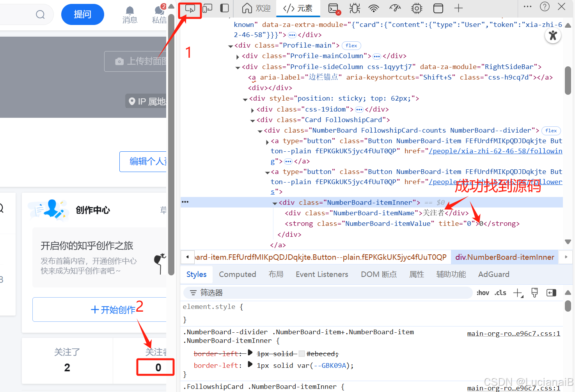Click the blue 提问 ask button
575x392 pixels.
coord(83,14)
